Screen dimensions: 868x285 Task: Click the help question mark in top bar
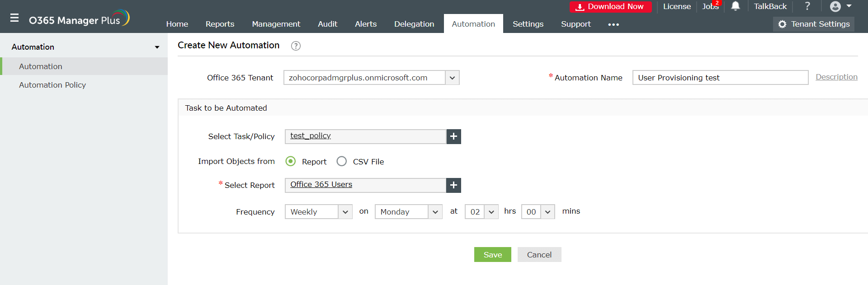807,6
